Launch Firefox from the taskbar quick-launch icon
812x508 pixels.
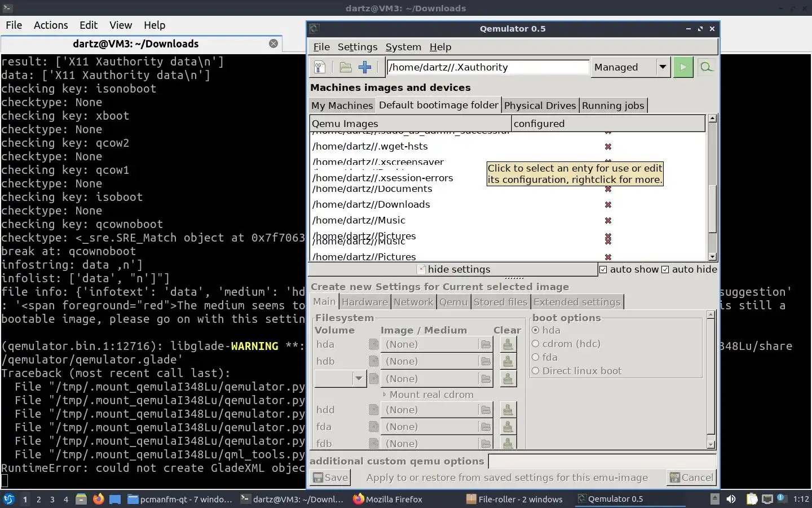(x=99, y=499)
